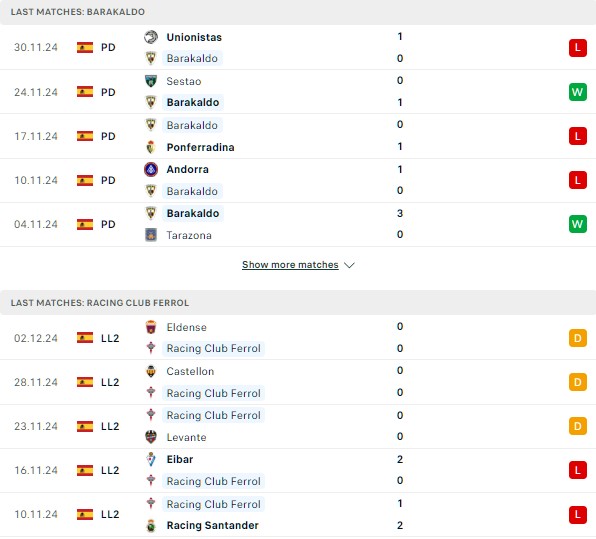Select the 04.11.24 Barakaldo vs Tarazona row
Viewport: 596px width, 539px height.
[298, 224]
